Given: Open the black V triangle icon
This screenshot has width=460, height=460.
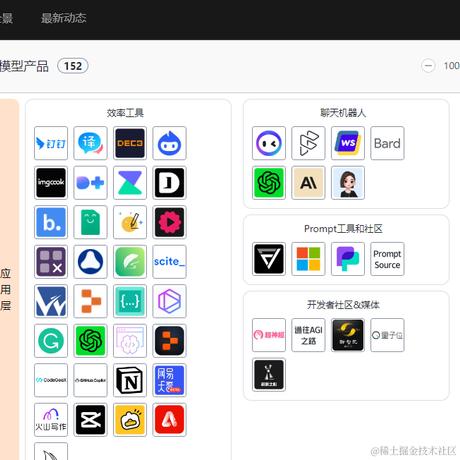Looking at the screenshot, I should [x=269, y=259].
